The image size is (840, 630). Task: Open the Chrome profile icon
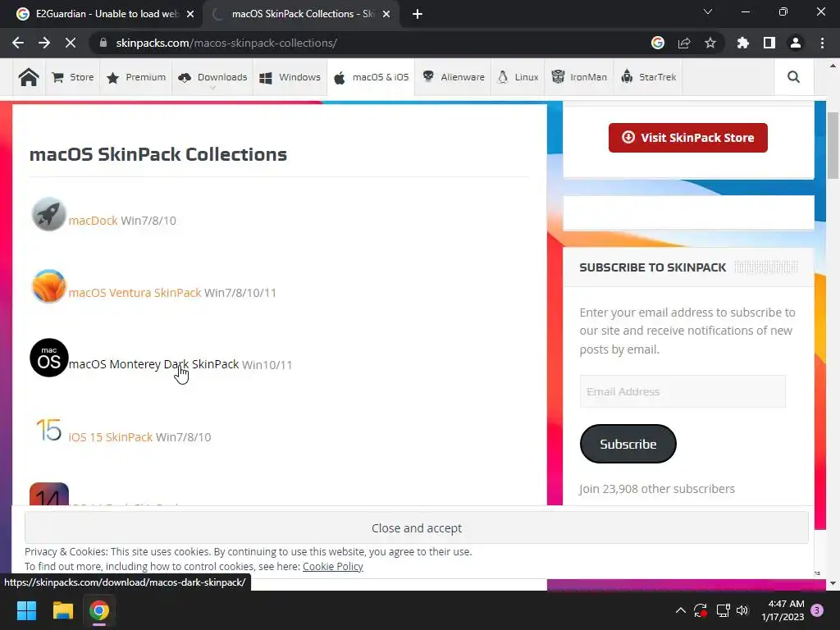[x=796, y=43]
